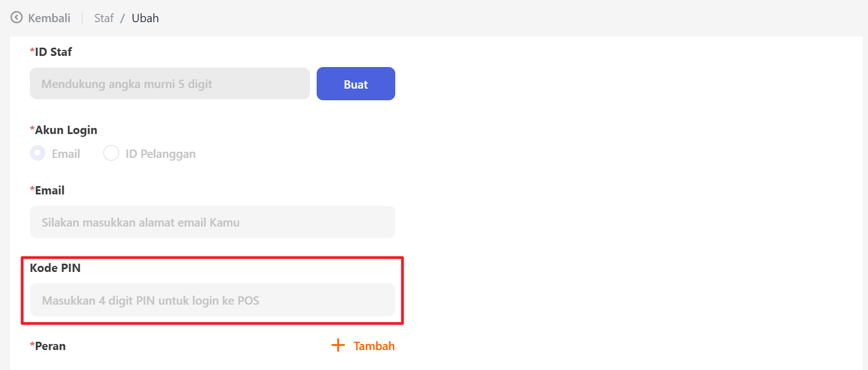Click the Kembali back link

pyautogui.click(x=49, y=18)
